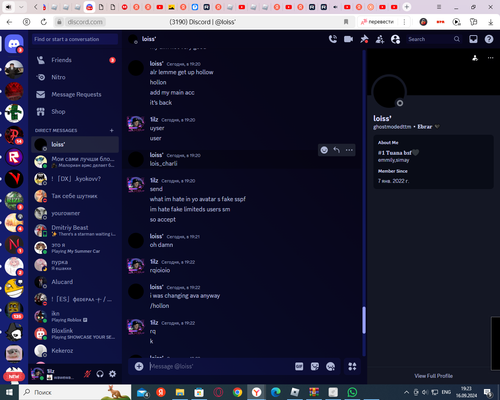Open Google Chrome from the taskbar
The height and width of the screenshot is (400, 500).
[237, 392]
